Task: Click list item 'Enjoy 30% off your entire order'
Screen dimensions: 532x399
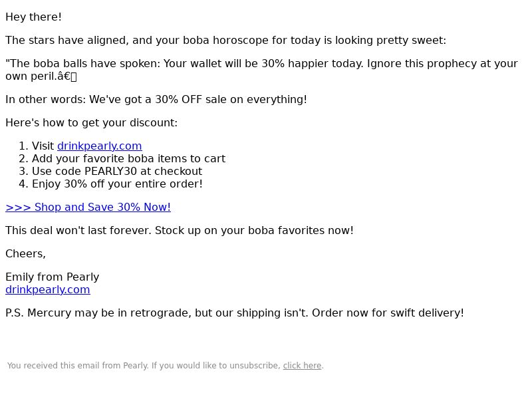Action: [x=117, y=184]
